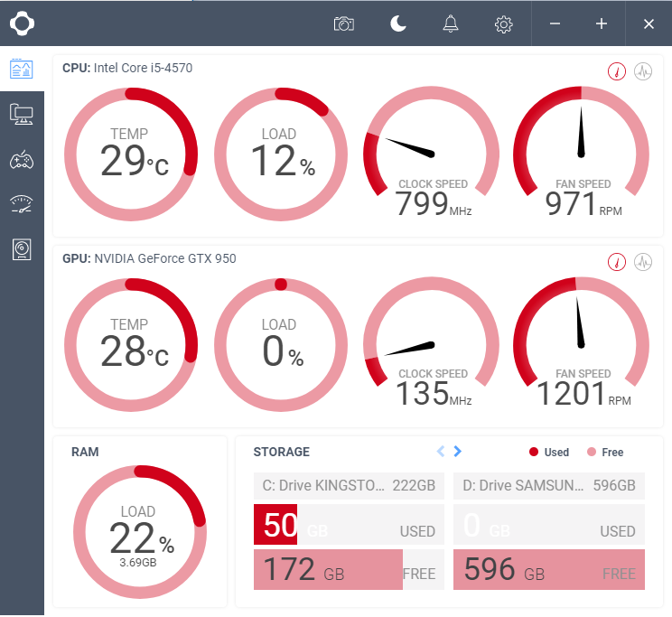Select D: Drive SAMSUN... header
672x617 pixels.
[549, 486]
